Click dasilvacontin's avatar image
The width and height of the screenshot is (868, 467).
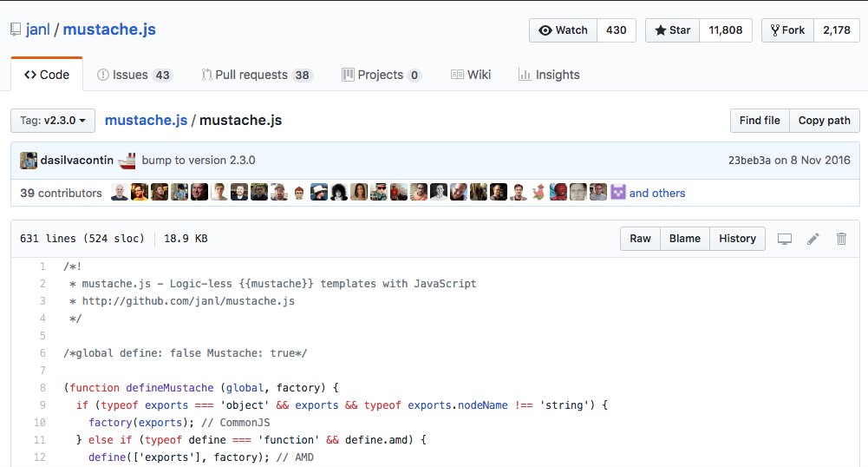(x=29, y=161)
